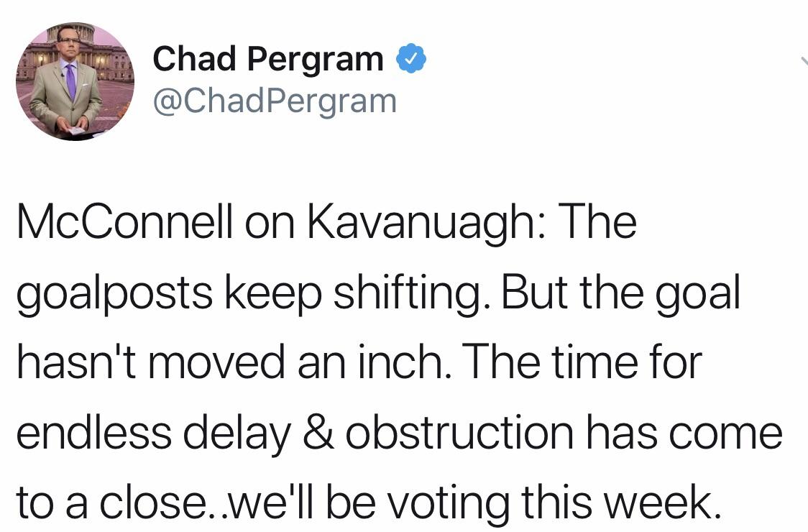Screen dimensions: 808x532
Task: Click the word hasn't in the tweet
Action: coord(76,362)
